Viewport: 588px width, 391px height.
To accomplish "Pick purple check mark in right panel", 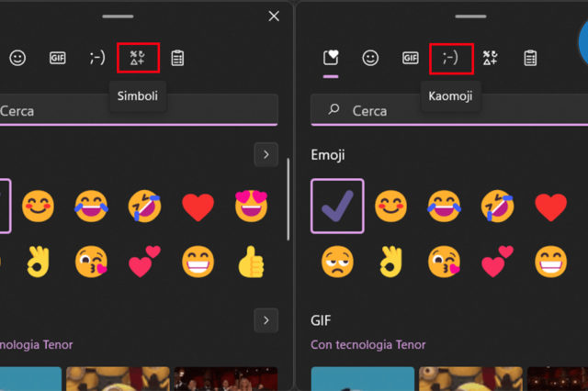I will (x=337, y=207).
